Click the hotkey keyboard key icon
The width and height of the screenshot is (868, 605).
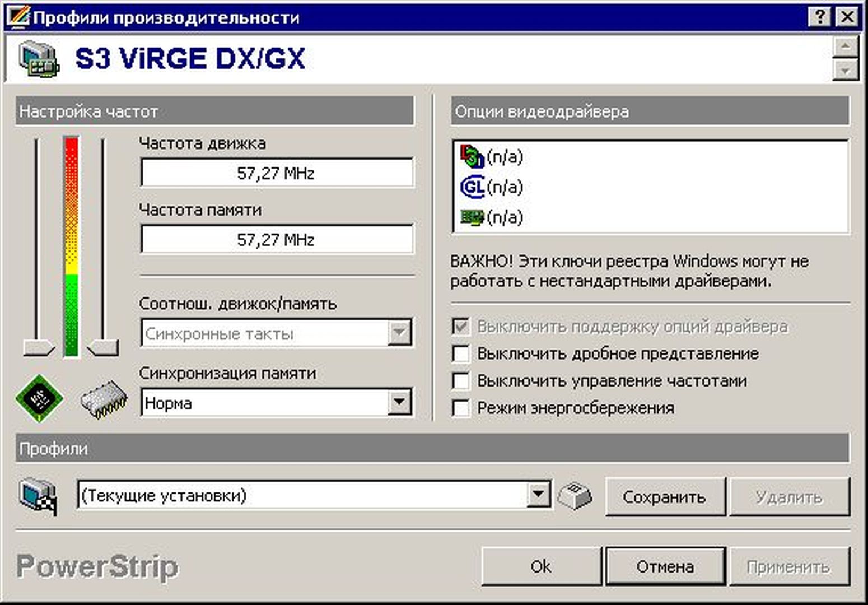[575, 496]
